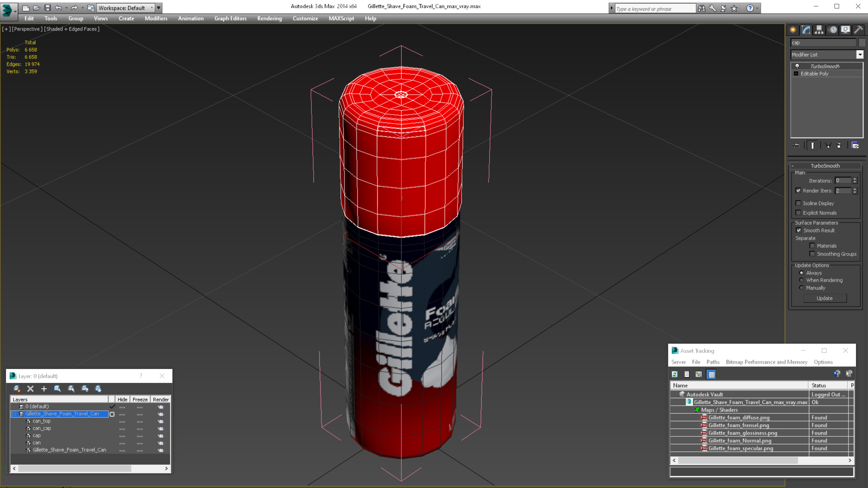Click Create New Layer icon in Layer dialog
This screenshot has height=488, width=868.
click(x=17, y=389)
